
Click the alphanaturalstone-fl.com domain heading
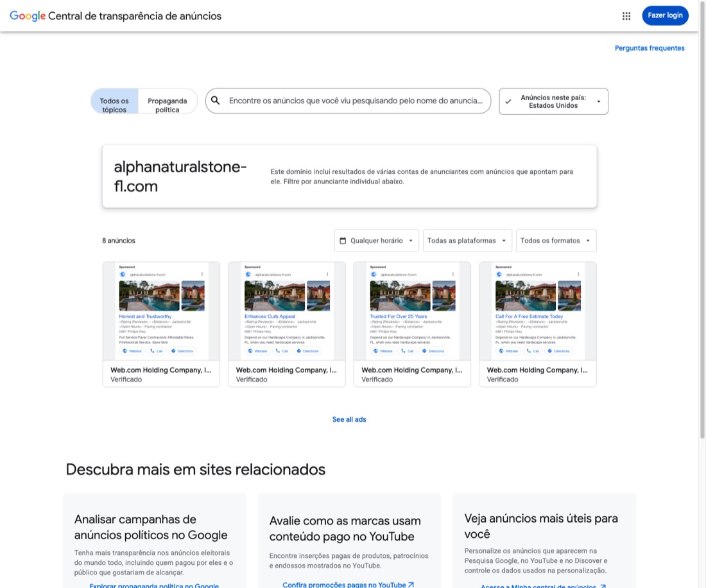click(180, 177)
